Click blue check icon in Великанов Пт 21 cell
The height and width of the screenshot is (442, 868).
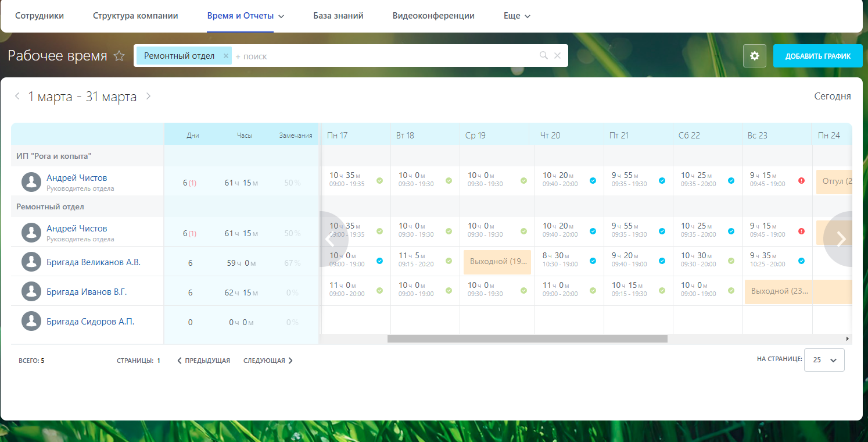[662, 261]
